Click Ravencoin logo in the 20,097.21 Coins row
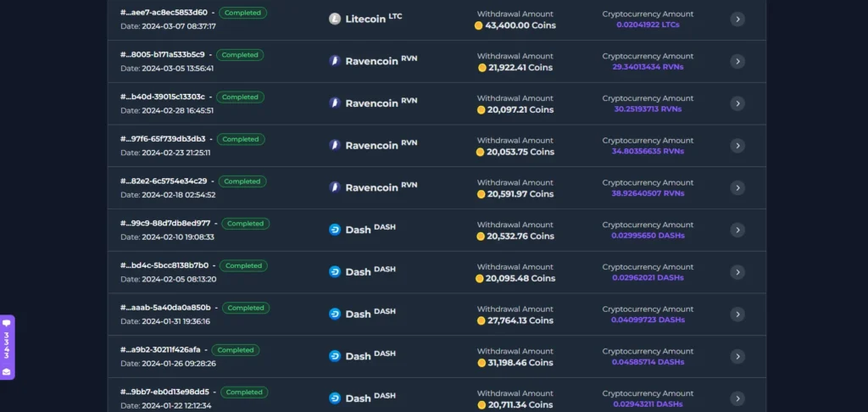This screenshot has width=868, height=412. coord(335,103)
